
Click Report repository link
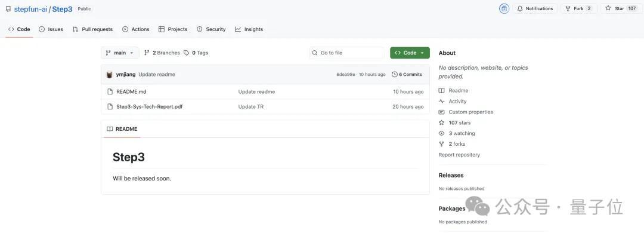click(459, 155)
